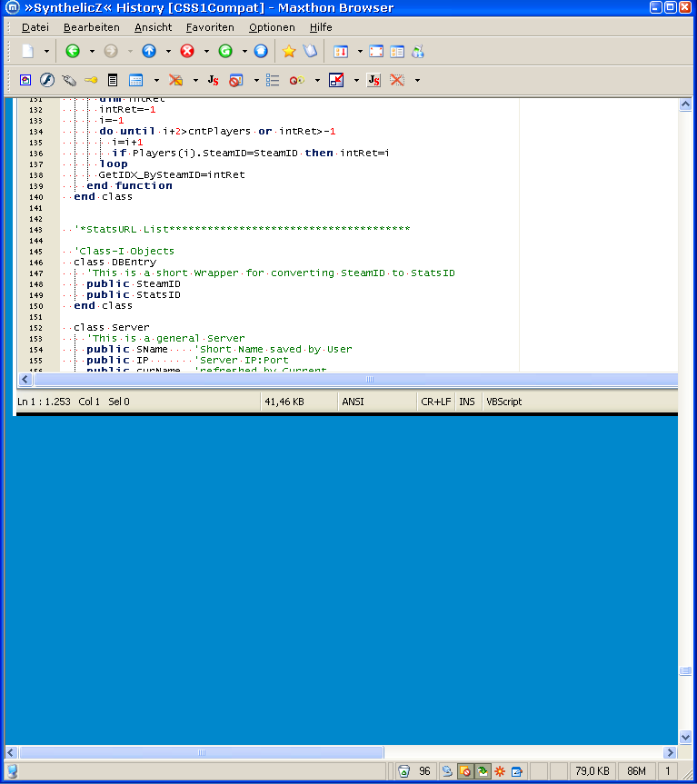Open the Datei menu
The height and width of the screenshot is (784, 697).
click(35, 27)
